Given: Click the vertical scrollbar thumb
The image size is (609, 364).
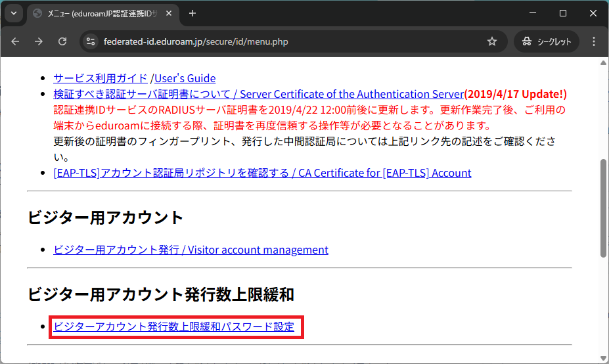Looking at the screenshot, I should click(x=603, y=207).
